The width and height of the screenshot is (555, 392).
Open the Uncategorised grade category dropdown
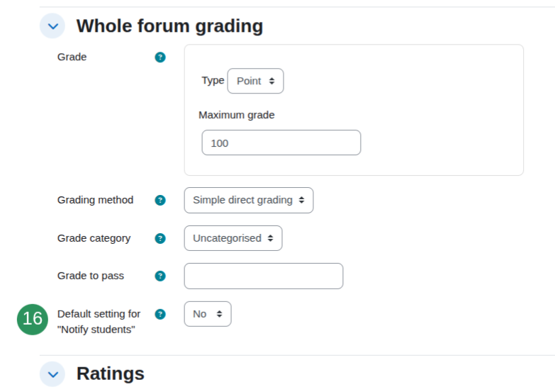[x=233, y=238]
